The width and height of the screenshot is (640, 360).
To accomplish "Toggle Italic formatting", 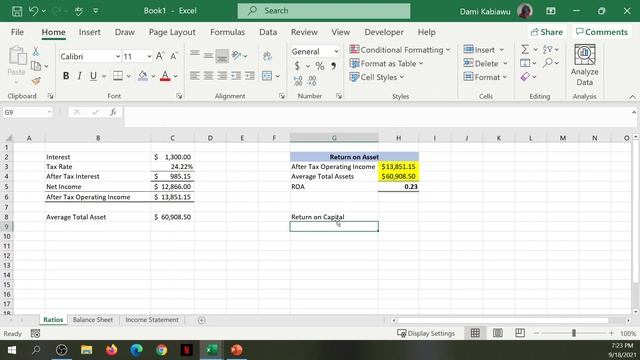I will coord(80,76).
